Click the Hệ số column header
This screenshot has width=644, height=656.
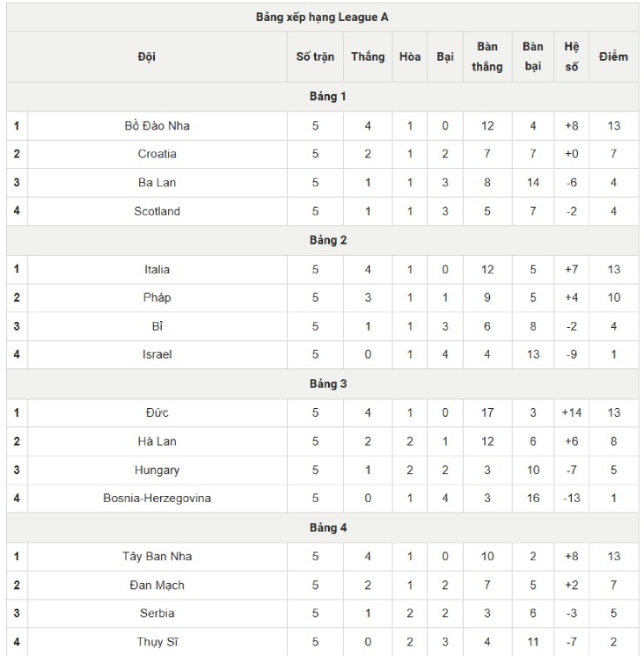tap(572, 57)
